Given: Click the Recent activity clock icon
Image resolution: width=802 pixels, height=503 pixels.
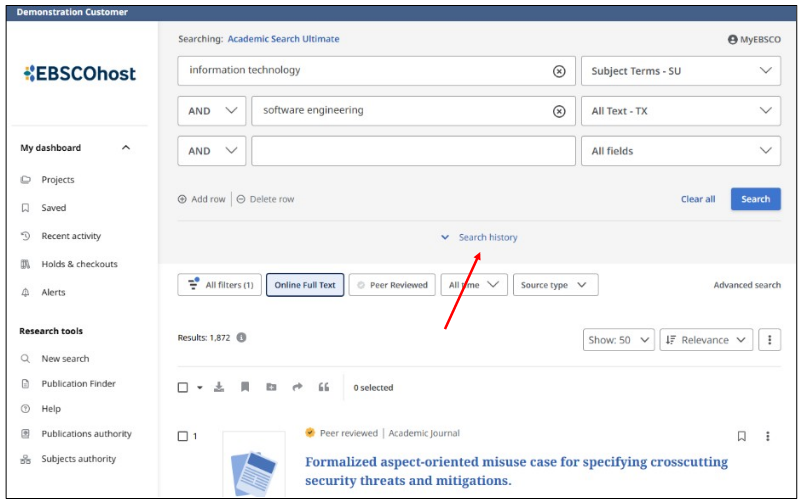Looking at the screenshot, I should point(26,236).
